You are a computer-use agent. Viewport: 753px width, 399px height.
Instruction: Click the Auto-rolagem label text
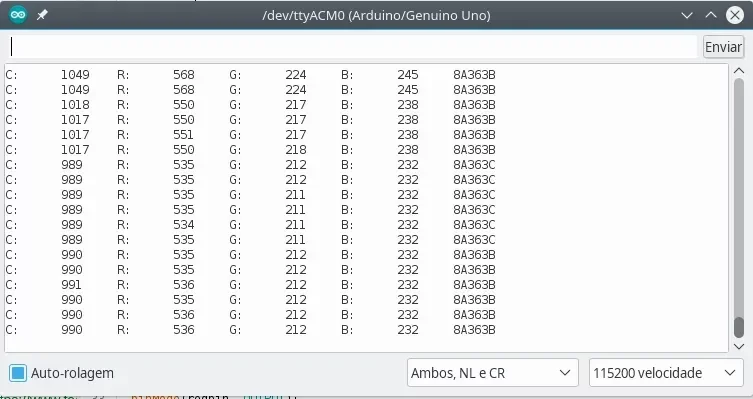pos(72,373)
